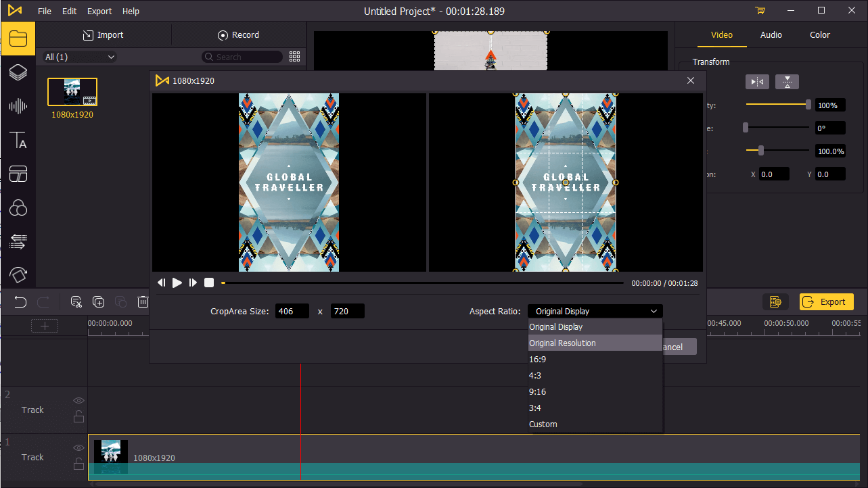Choose Original Resolution from aspect list
The image size is (868, 488).
click(x=595, y=343)
